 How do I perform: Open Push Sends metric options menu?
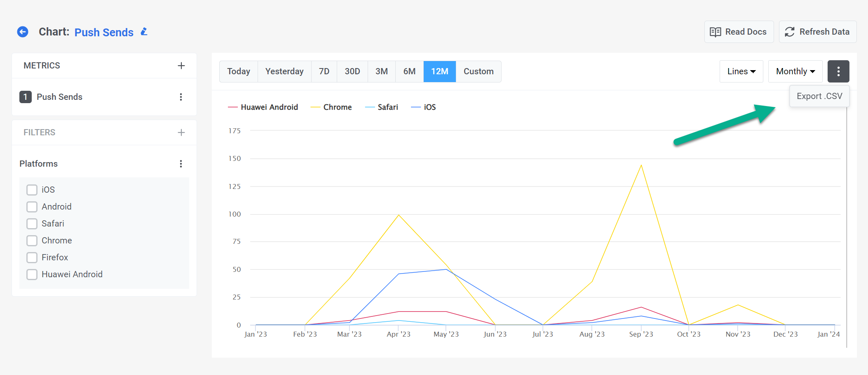click(181, 97)
